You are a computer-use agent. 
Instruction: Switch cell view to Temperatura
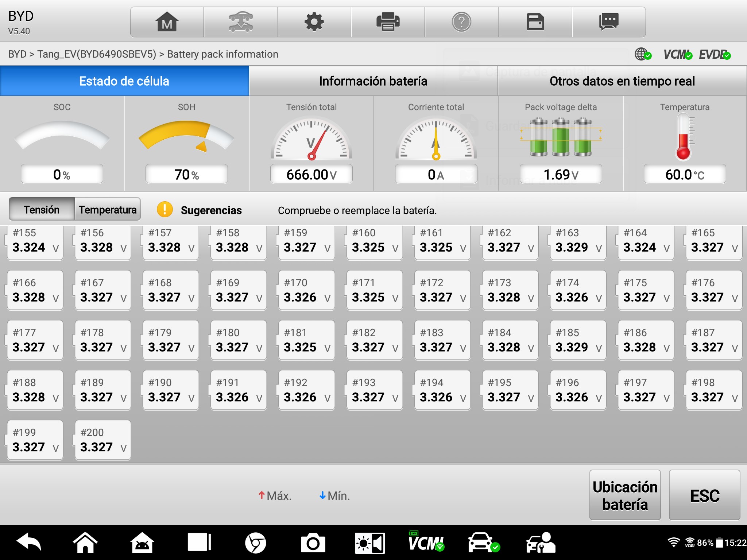click(x=108, y=210)
